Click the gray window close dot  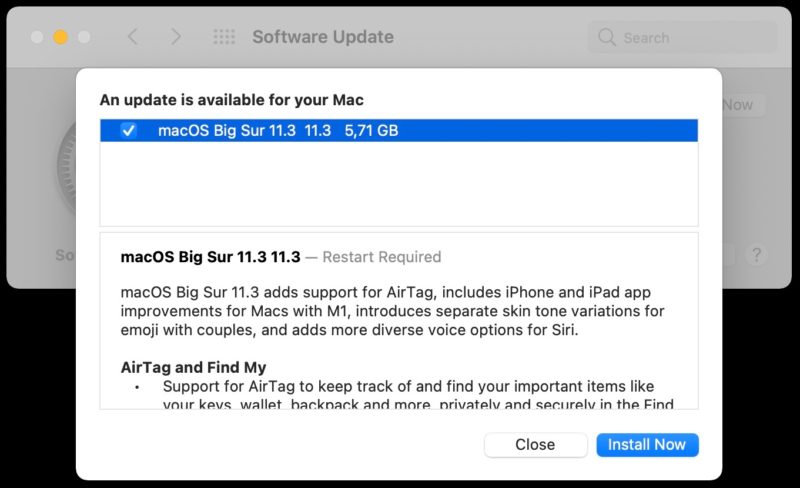pos(37,37)
